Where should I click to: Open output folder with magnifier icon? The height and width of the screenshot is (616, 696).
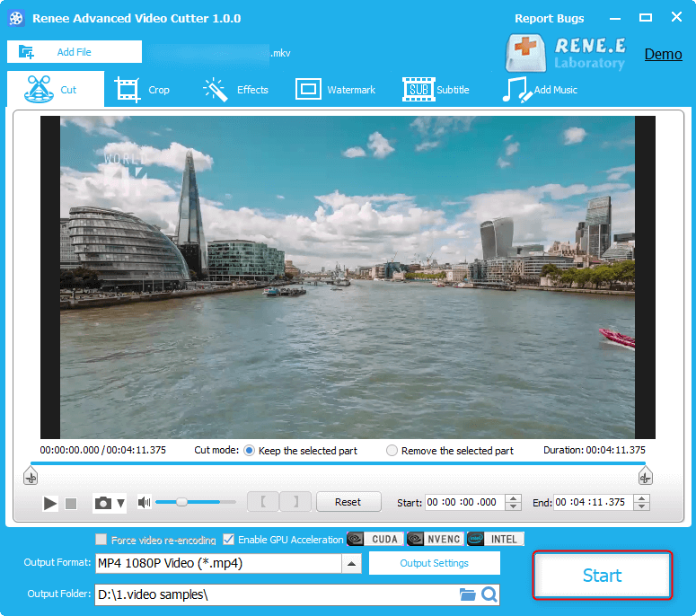click(489, 594)
